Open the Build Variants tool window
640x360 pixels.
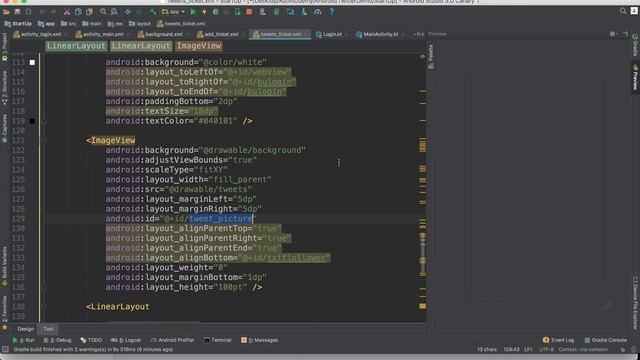[4, 266]
